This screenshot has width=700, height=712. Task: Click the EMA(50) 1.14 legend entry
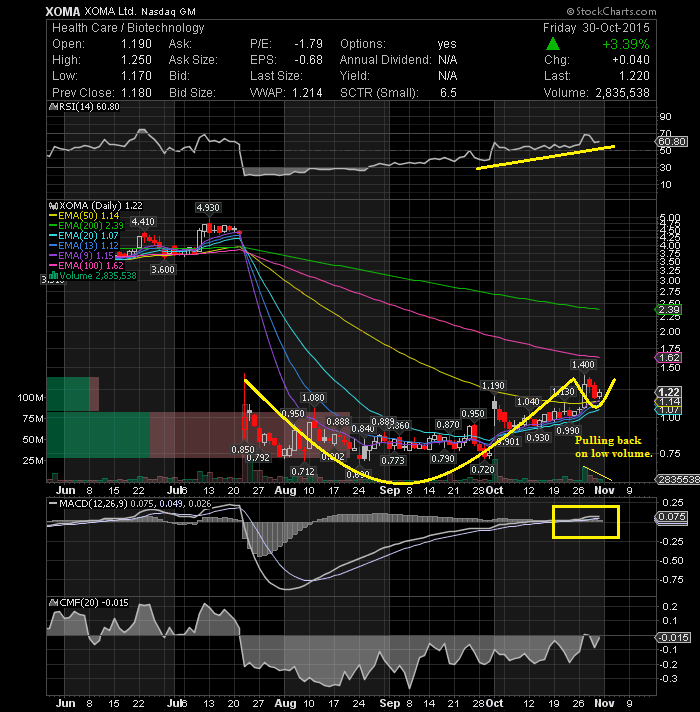coord(84,216)
